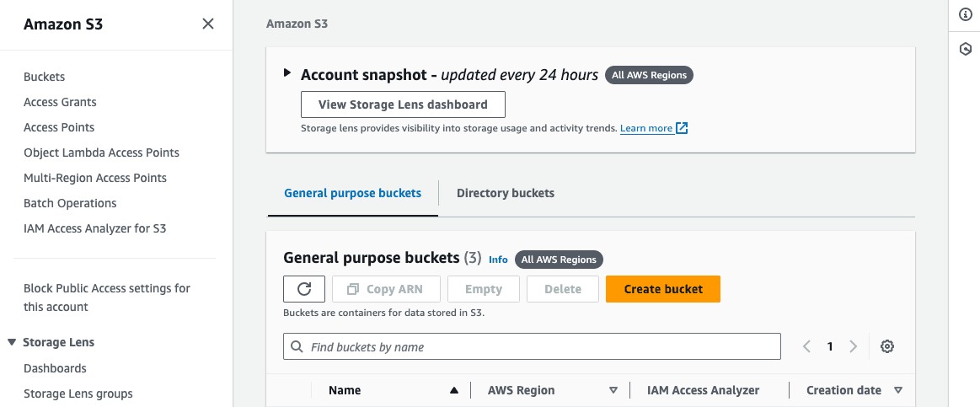Screen dimensions: 980x407
Task: Collapse the Storage Lens sidebar group
Action: click(12, 343)
